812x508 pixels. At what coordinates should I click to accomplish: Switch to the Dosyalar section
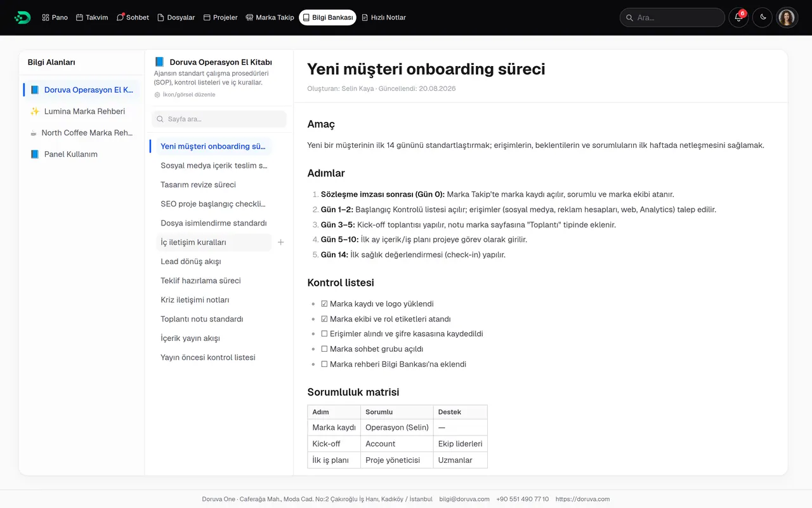pos(176,18)
